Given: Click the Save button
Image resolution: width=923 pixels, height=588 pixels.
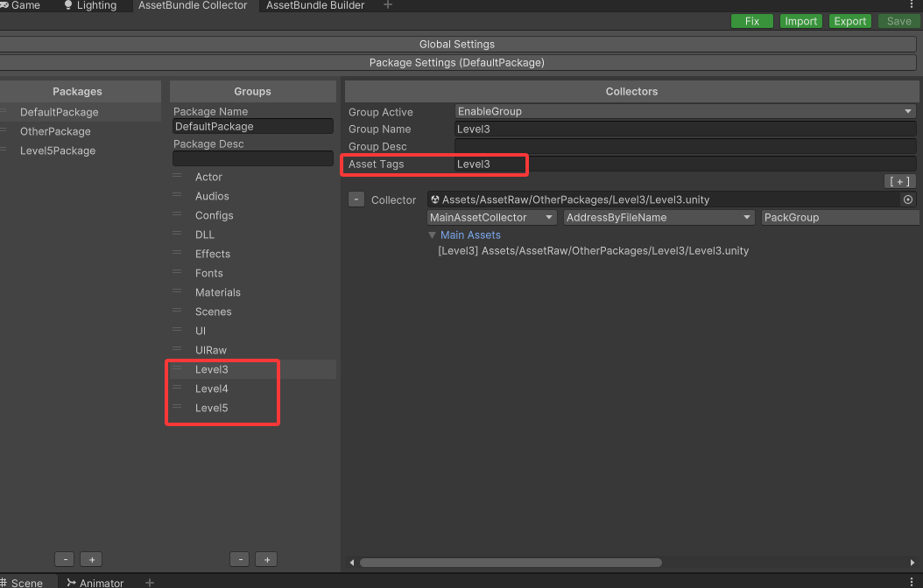Looking at the screenshot, I should (x=898, y=21).
